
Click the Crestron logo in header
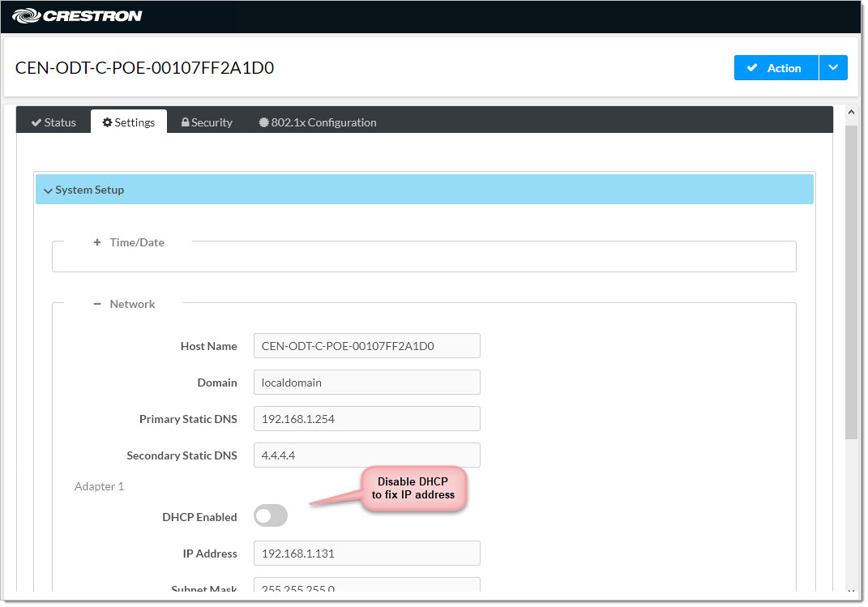coord(77,15)
